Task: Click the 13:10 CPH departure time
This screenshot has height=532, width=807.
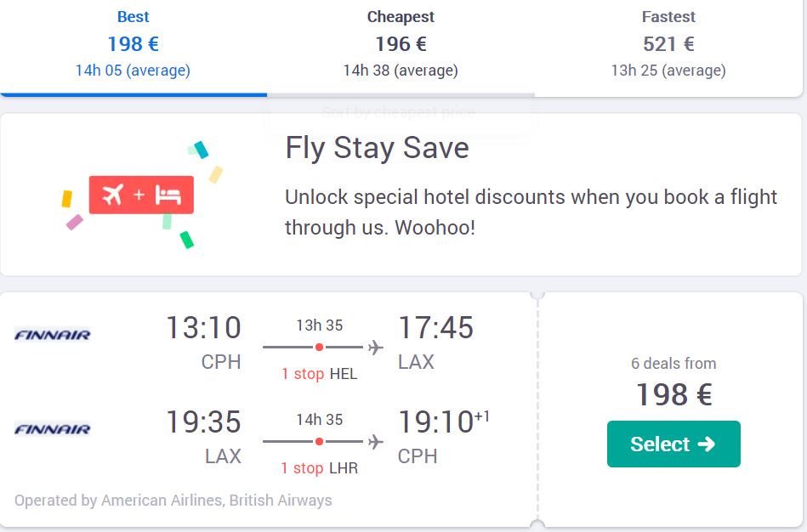Action: (x=204, y=328)
